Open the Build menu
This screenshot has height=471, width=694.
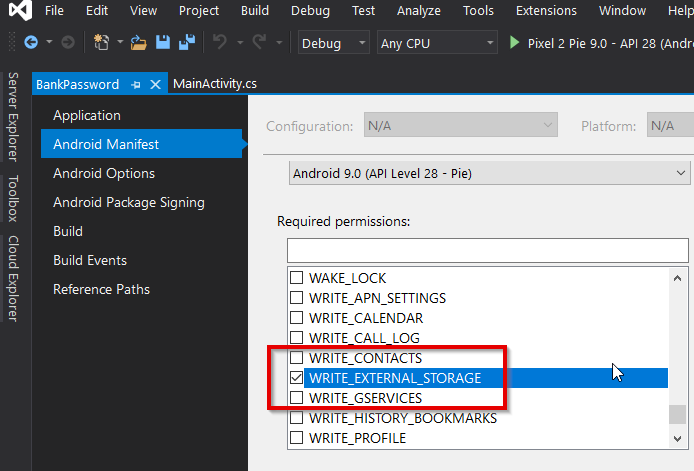coord(254,10)
